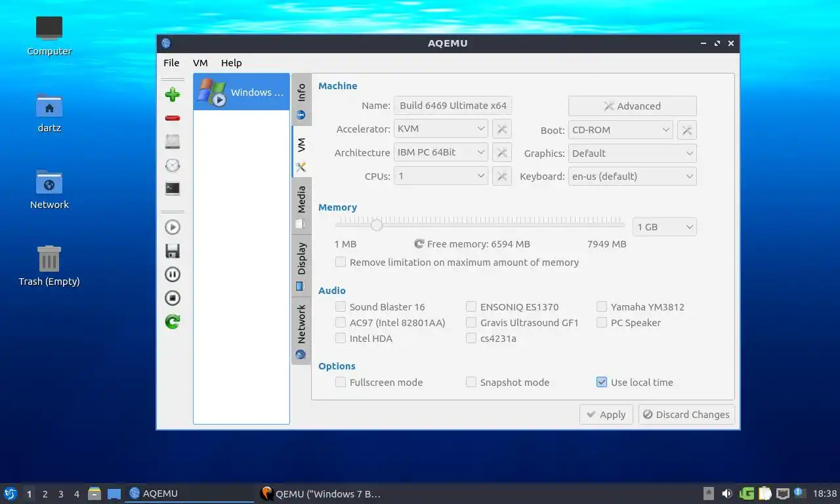Viewport: 840px width, 504px height.
Task: Pause the VM using the pause icon
Action: click(x=173, y=274)
